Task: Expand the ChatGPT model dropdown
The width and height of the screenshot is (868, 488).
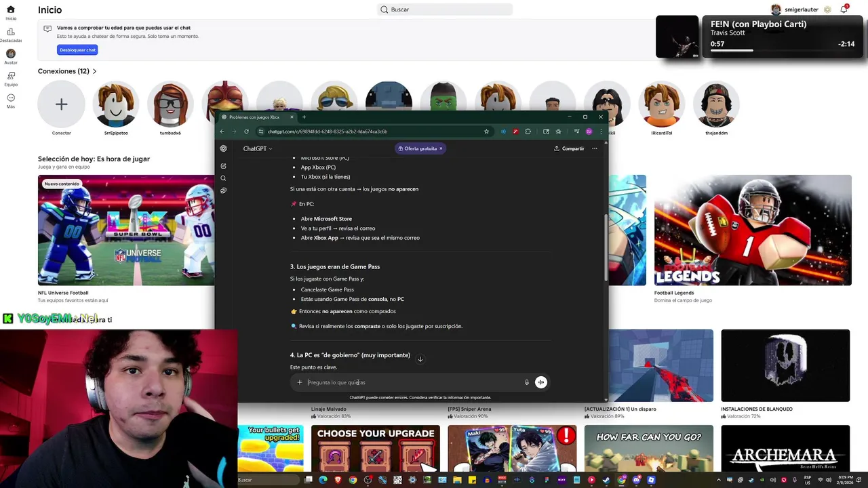Action: (258, 148)
